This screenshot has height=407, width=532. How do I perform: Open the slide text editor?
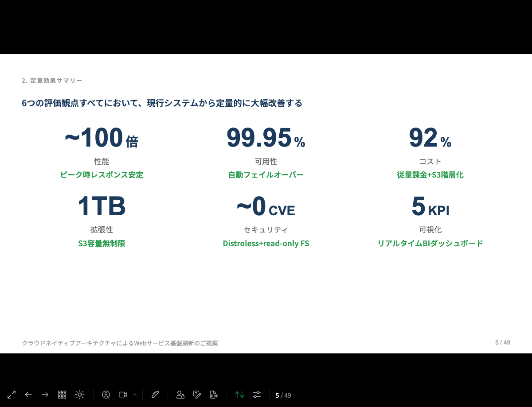point(197,394)
